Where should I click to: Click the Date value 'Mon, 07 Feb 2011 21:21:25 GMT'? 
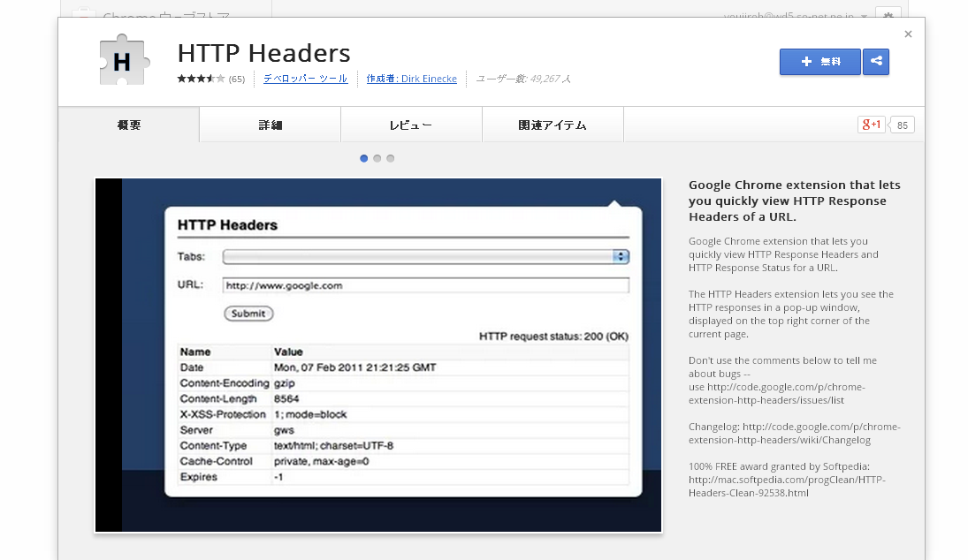pos(355,367)
